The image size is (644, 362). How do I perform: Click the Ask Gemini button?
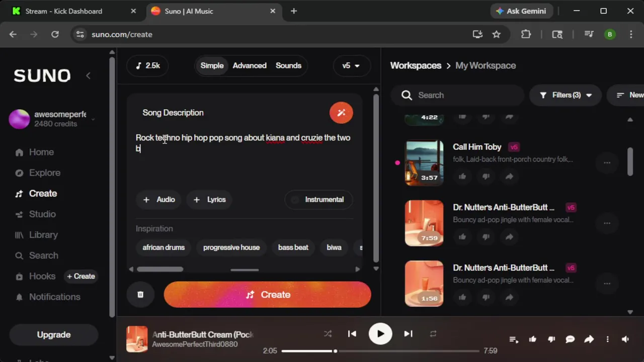[521, 11]
